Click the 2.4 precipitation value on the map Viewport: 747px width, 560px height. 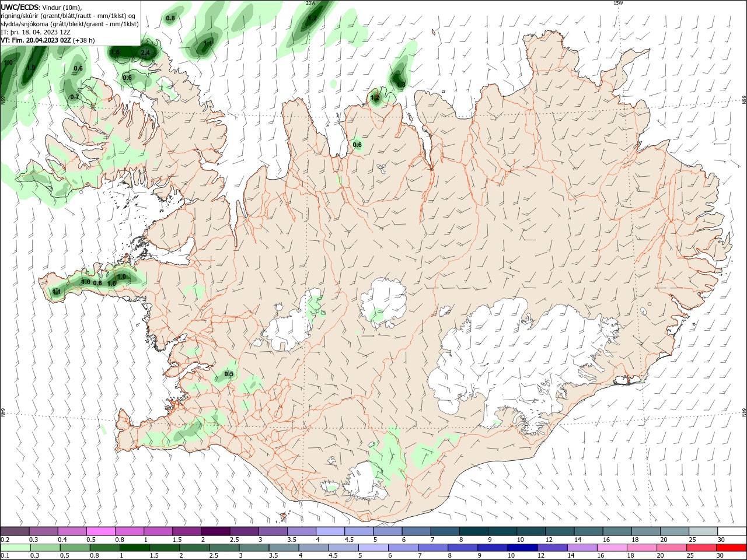145,52
